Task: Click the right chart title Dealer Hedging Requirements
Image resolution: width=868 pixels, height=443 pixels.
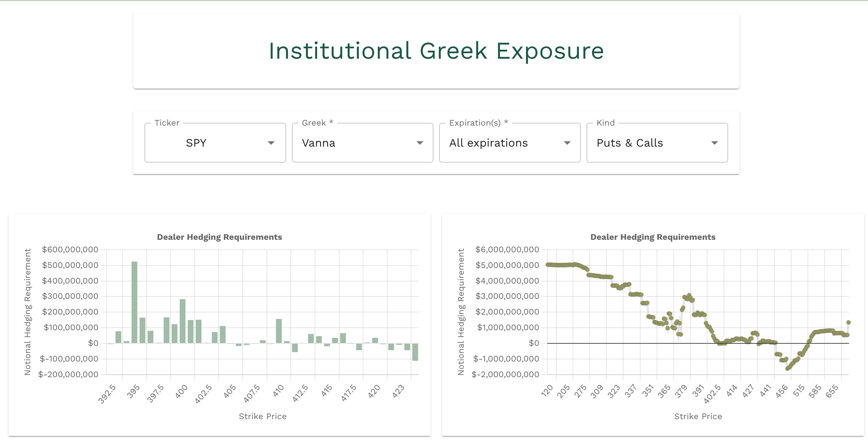Action: [653, 237]
